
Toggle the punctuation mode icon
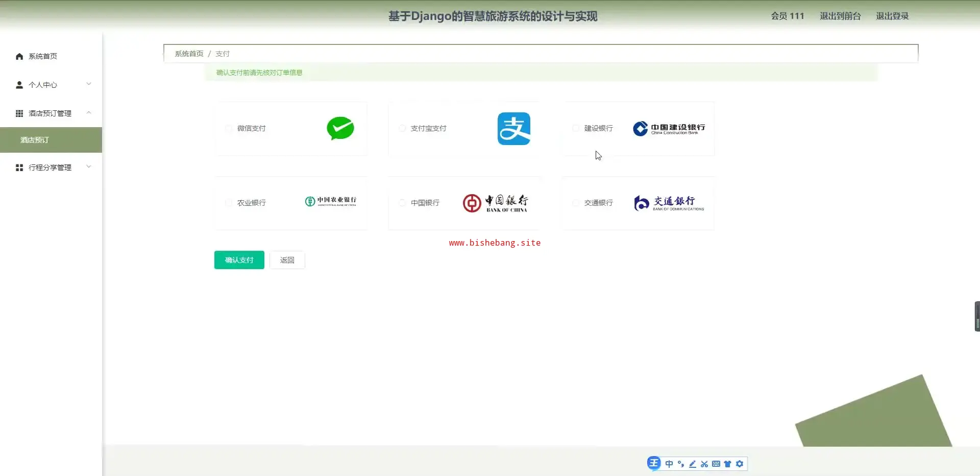click(x=681, y=464)
